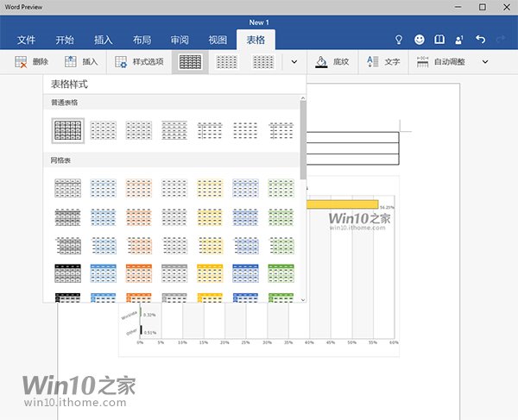This screenshot has height=420, width=518.
Task: Switch to the 视图 tab
Action: pyautogui.click(x=218, y=40)
